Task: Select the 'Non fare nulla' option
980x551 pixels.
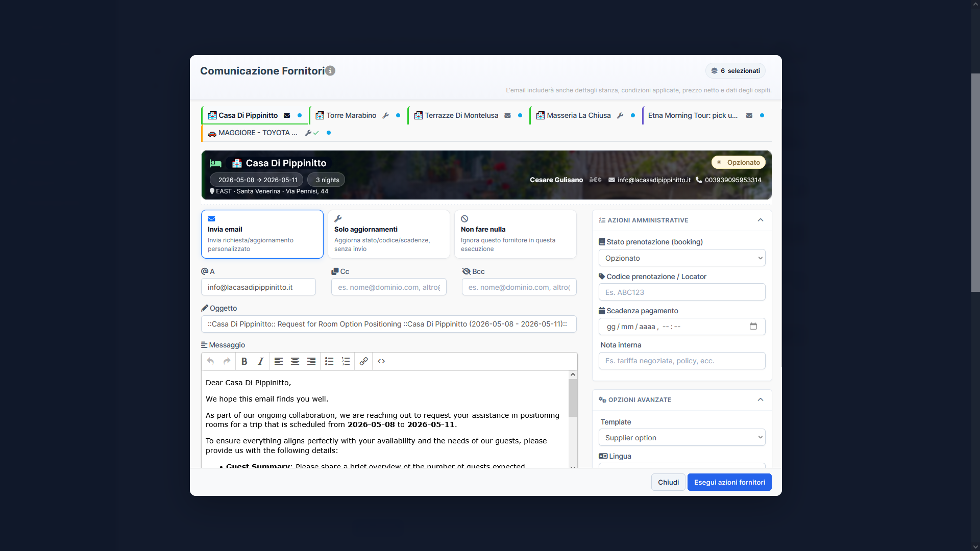Action: coord(515,234)
